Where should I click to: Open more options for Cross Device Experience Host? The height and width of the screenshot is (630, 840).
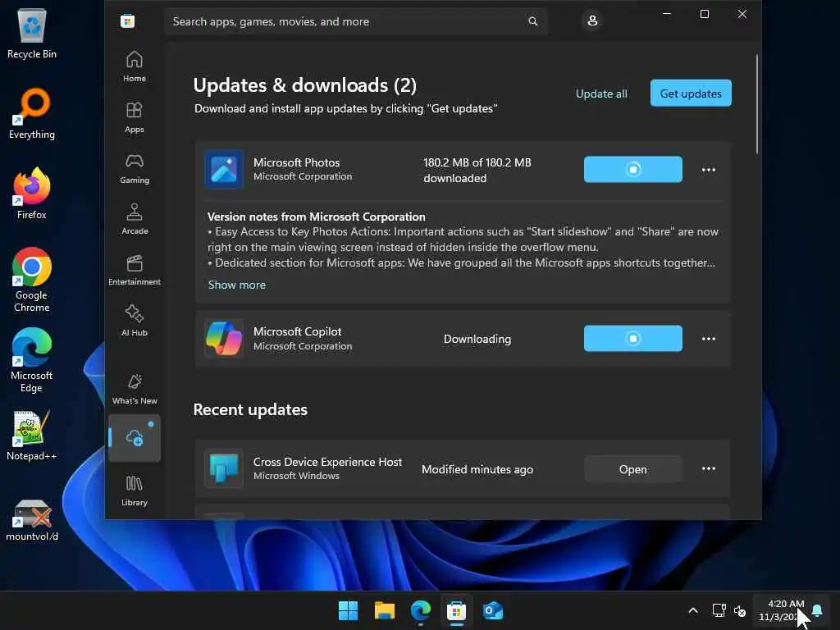coord(708,468)
